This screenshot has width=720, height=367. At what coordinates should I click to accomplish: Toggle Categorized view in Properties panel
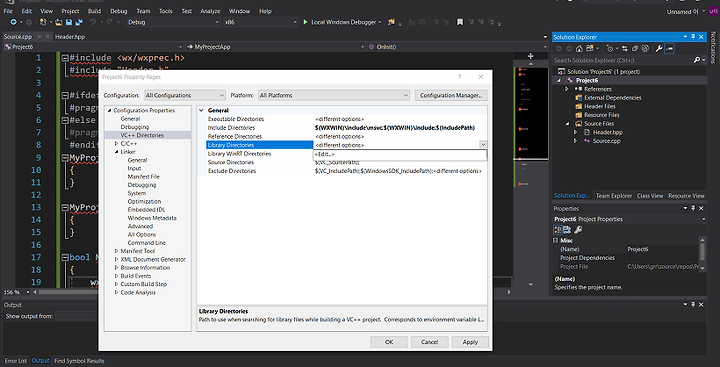[x=558, y=230]
